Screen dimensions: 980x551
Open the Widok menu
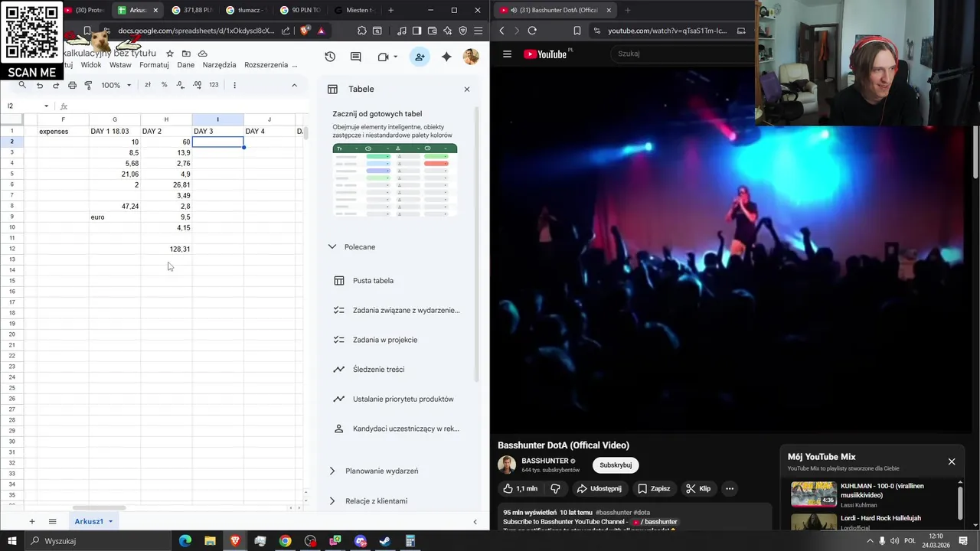[91, 65]
